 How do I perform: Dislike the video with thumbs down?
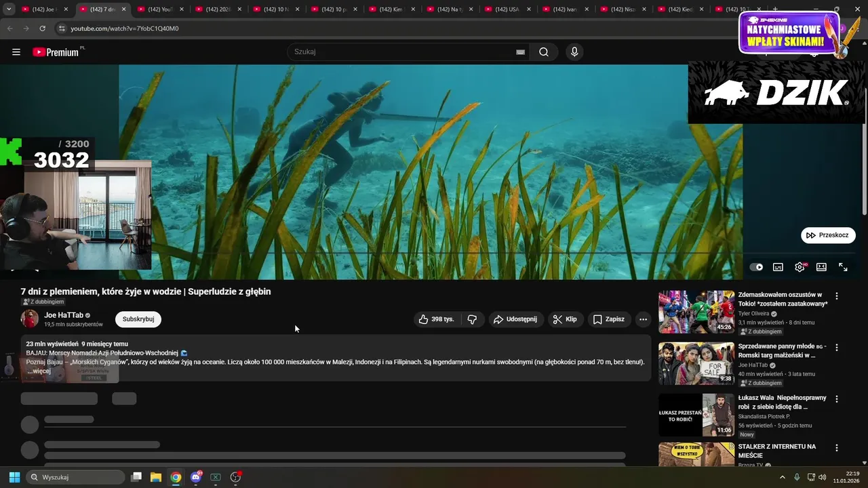pos(473,319)
